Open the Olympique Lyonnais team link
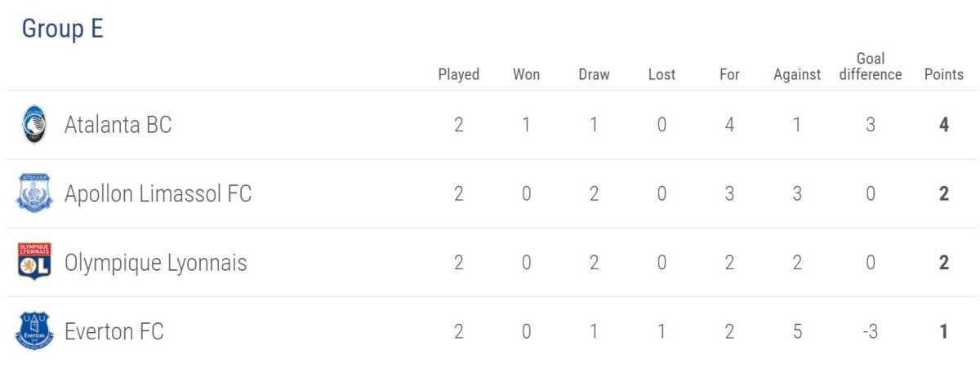 [155, 263]
